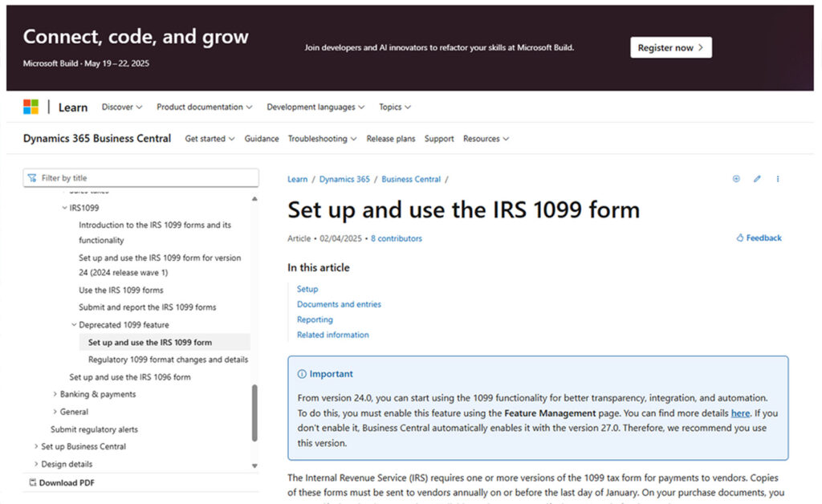Screen dimensions: 822x504
Task: Expand the Set up Business Central node
Action: [36, 446]
